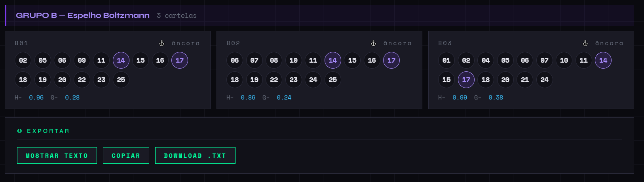644x182 pixels.
Task: Click highlighted number 17 in card B02
Action: click(391, 60)
